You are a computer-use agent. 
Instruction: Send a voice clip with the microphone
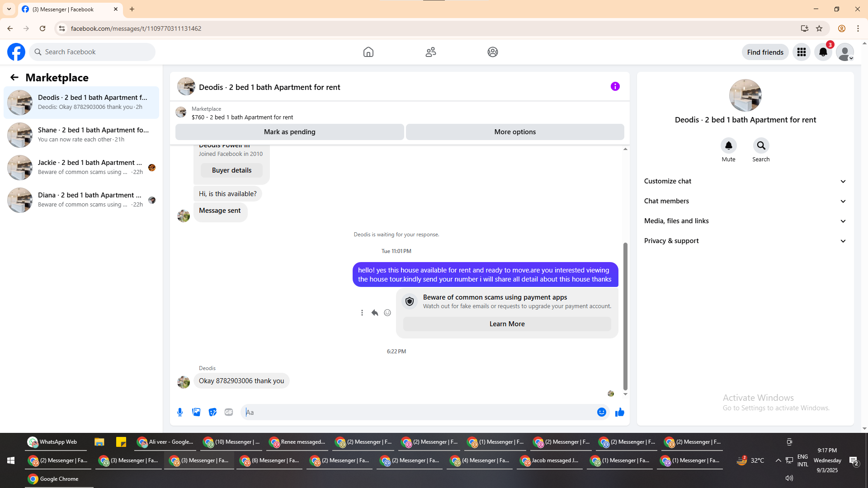180,412
